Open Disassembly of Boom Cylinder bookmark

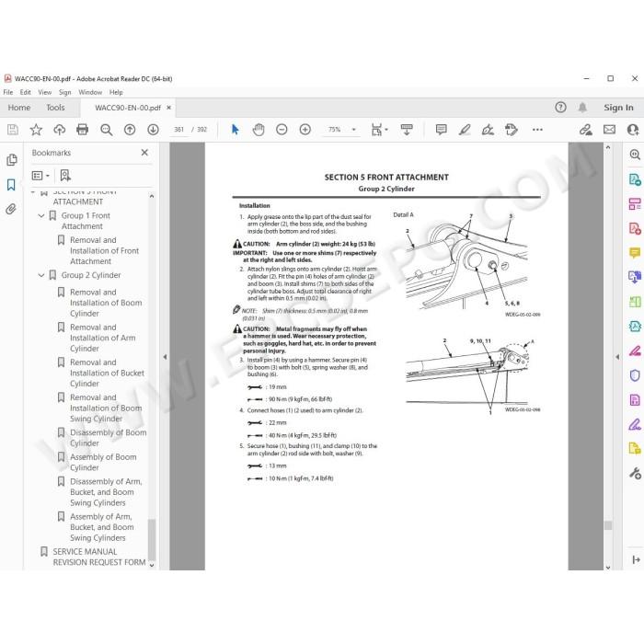108,438
